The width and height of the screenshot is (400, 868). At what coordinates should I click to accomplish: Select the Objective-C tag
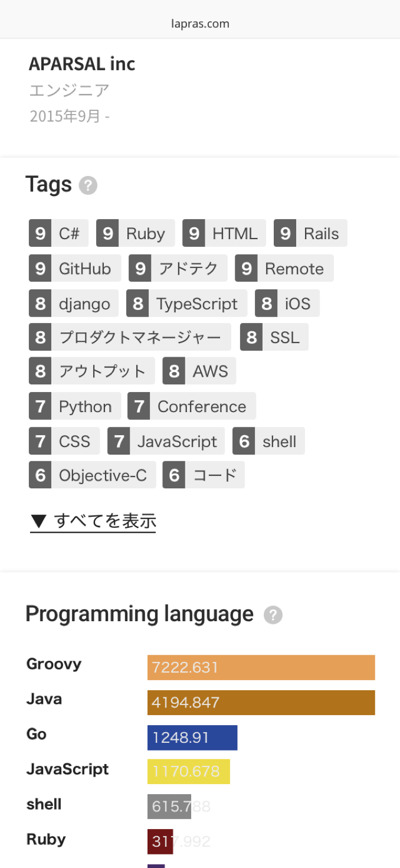(x=92, y=475)
